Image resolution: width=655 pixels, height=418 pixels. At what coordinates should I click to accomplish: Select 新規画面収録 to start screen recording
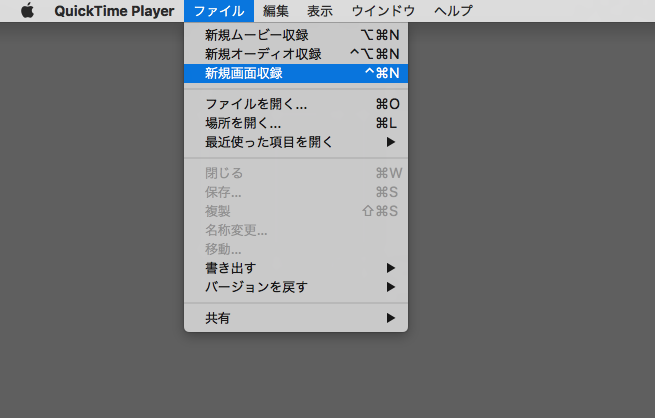pyautogui.click(x=296, y=73)
